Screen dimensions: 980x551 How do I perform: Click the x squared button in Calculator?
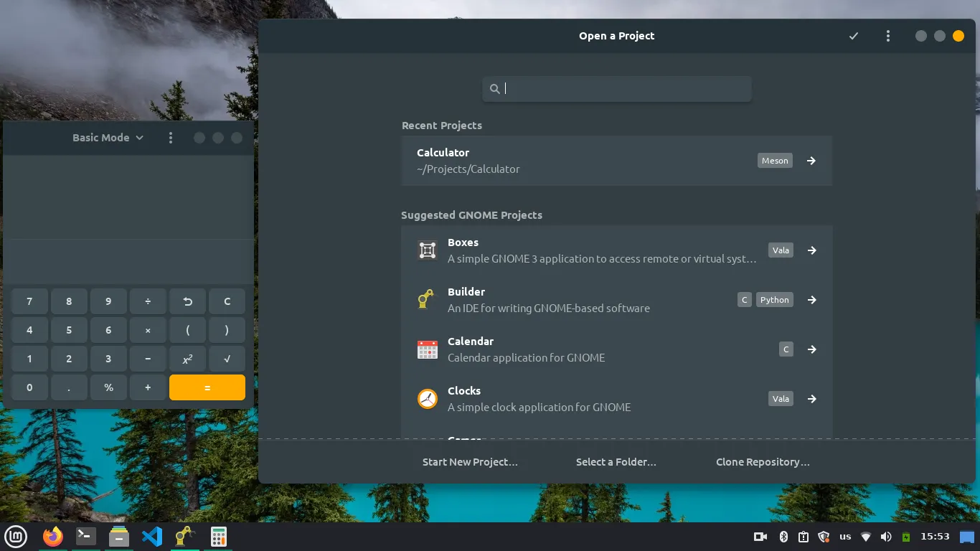[188, 359]
